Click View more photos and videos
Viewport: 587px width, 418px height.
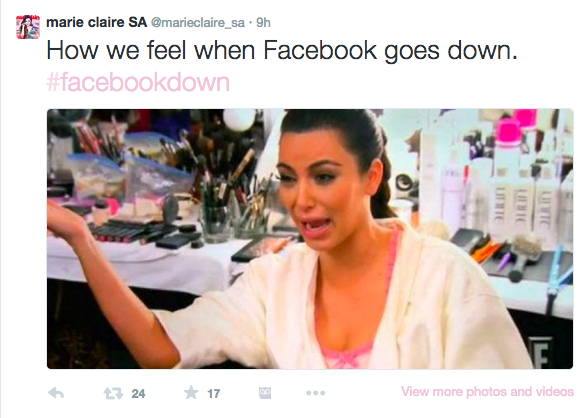[487, 391]
